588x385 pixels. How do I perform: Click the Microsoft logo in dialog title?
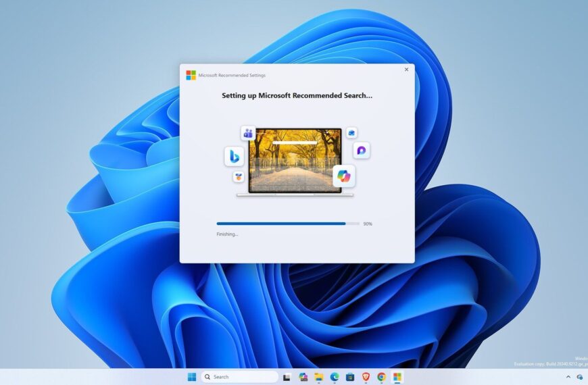tap(191, 75)
